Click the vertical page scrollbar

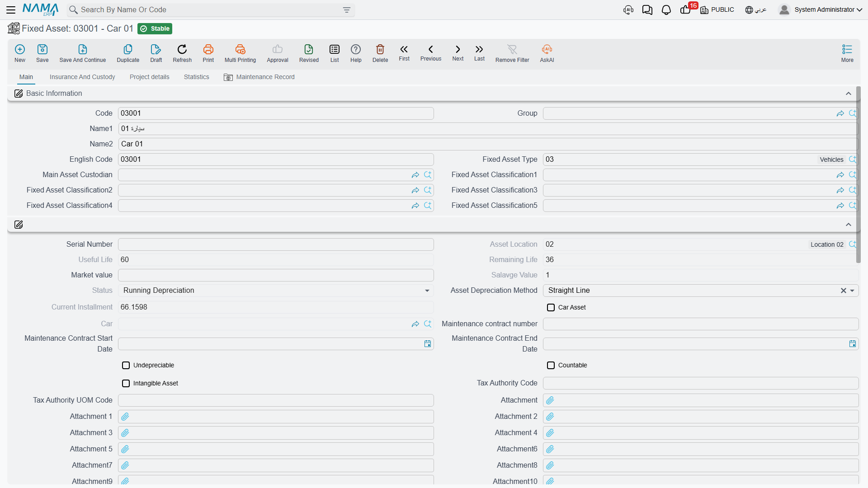[859, 175]
